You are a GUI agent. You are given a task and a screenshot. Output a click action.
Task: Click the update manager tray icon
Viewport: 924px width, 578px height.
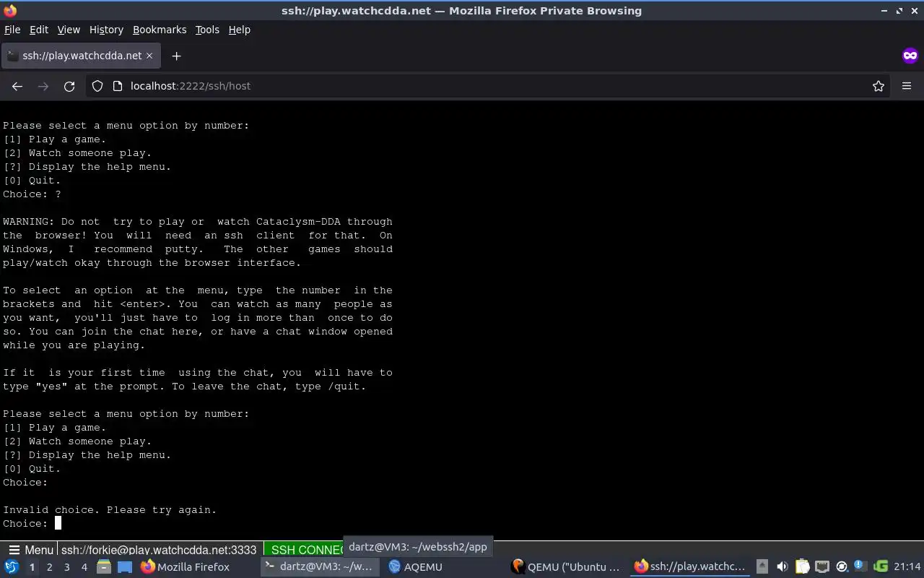pos(841,567)
